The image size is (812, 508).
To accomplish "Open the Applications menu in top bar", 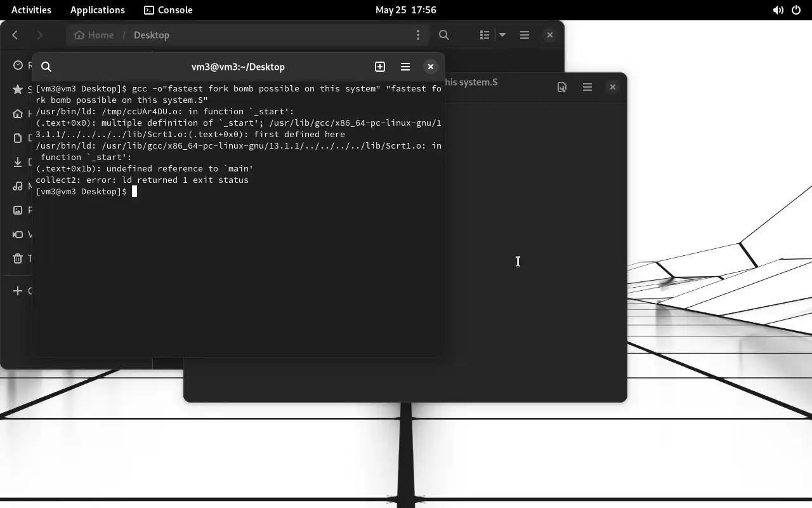I will click(98, 10).
